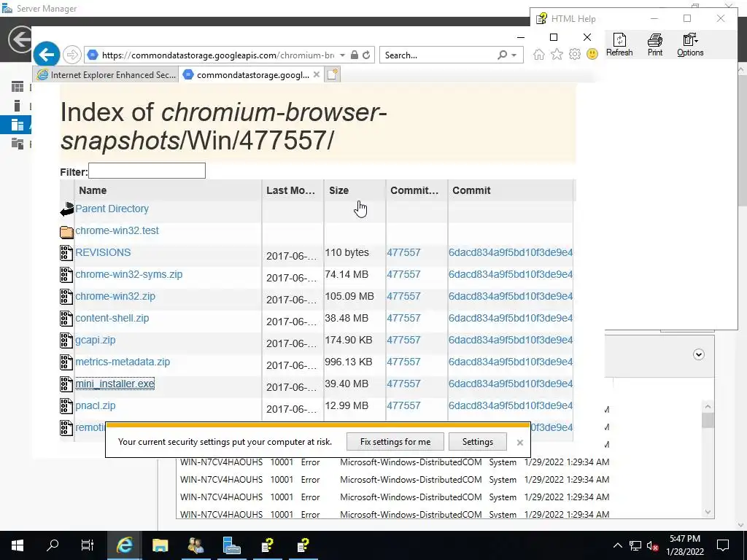Click the network tray icon

pos(635,545)
